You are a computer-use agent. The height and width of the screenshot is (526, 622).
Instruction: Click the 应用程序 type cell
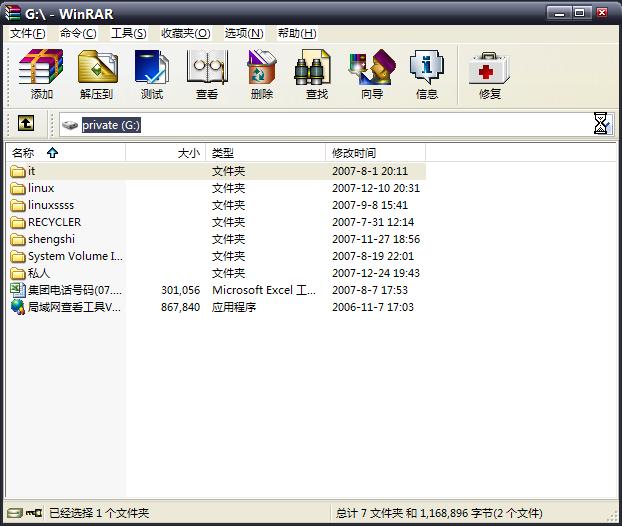click(234, 307)
